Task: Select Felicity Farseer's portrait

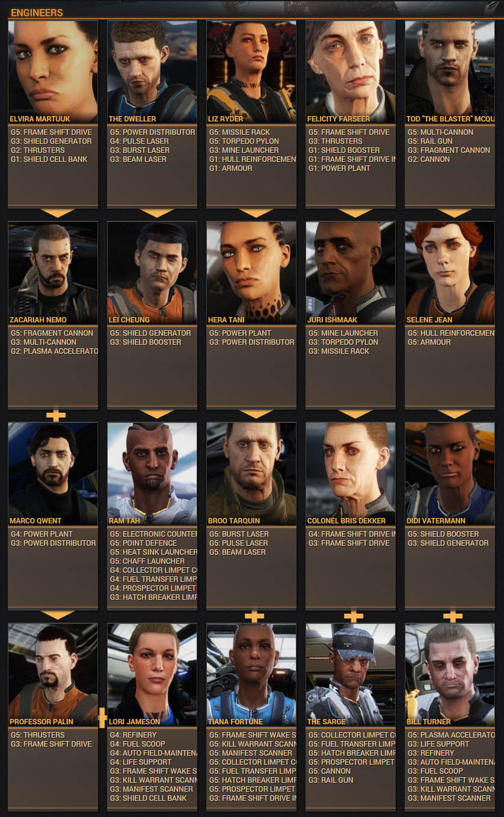Action: coord(351,72)
